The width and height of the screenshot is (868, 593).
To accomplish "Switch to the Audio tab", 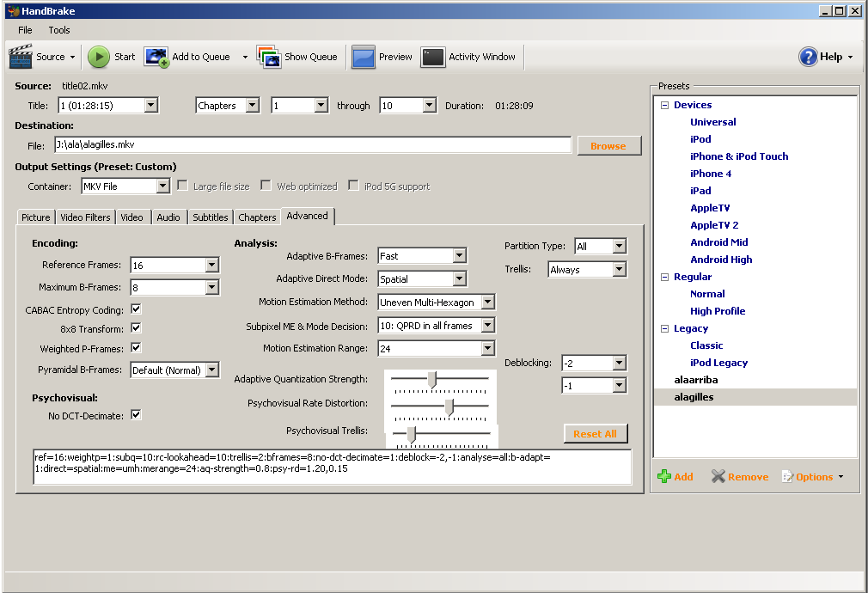I will [x=168, y=217].
